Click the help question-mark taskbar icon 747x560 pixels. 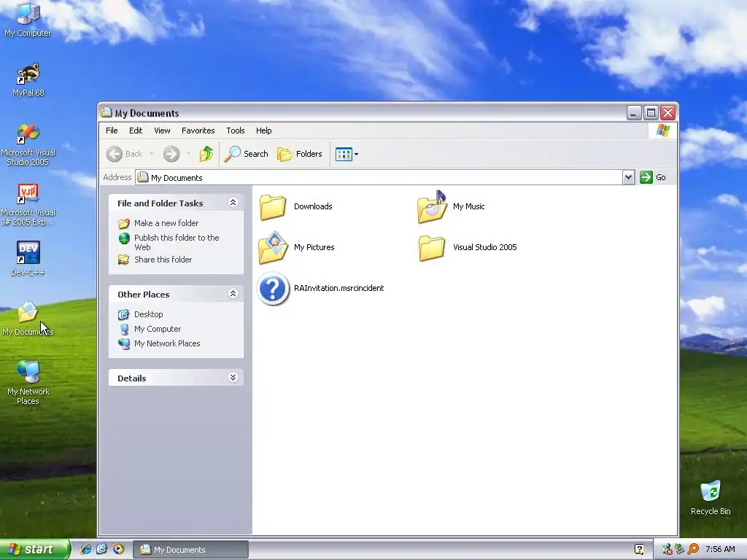coord(639,550)
